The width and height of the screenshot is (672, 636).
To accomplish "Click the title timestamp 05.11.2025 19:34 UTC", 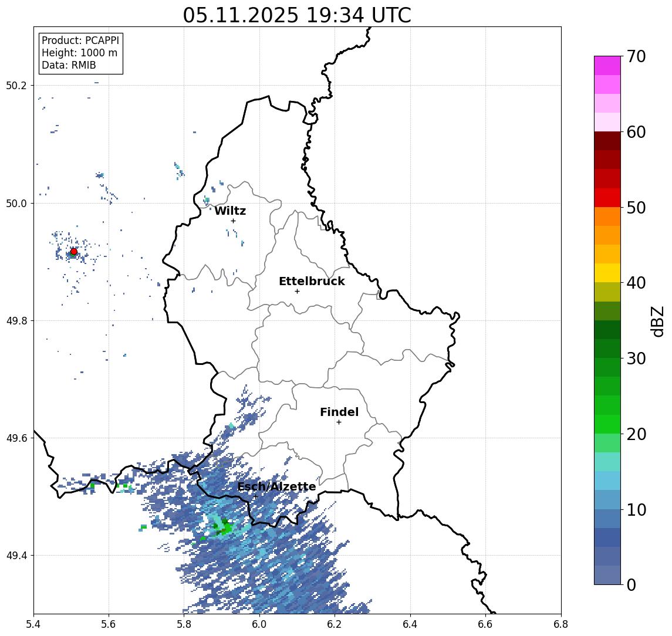I will 297,15.
